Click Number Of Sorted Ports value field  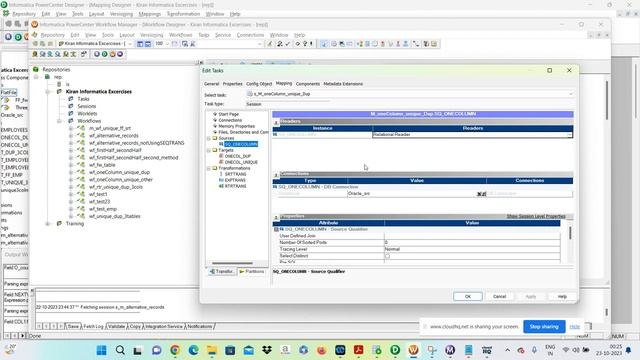472,242
